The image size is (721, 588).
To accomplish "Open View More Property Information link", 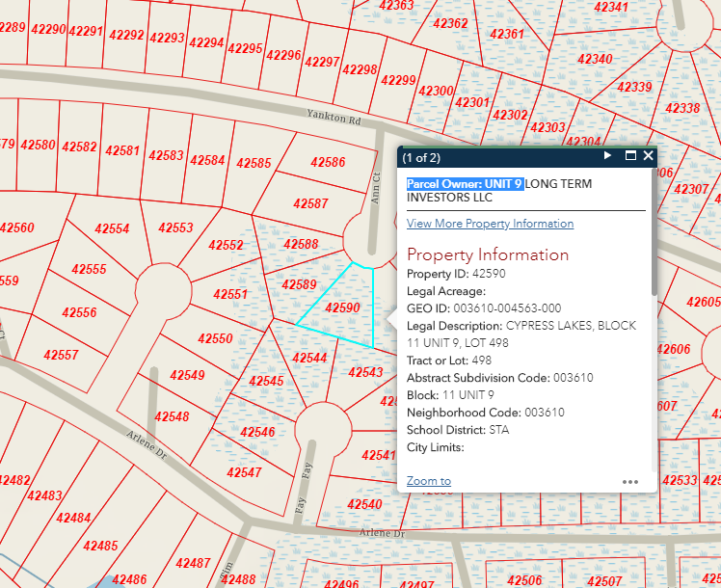I will [x=490, y=224].
